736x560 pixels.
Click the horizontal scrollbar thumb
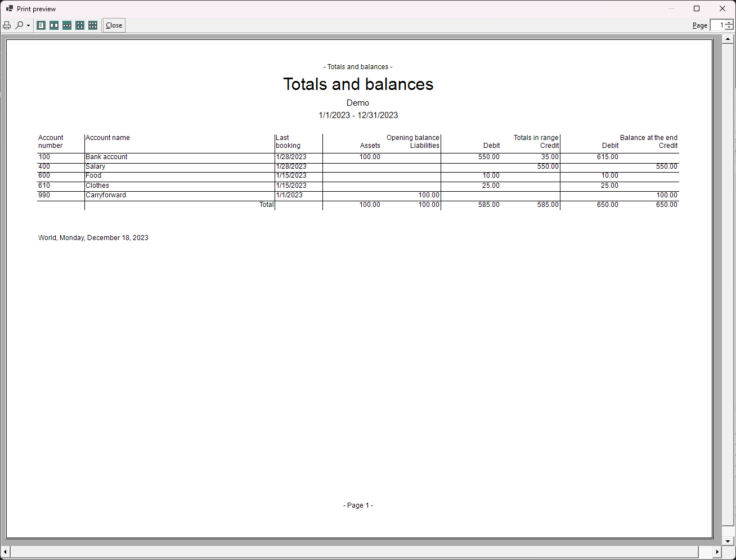tap(354, 552)
